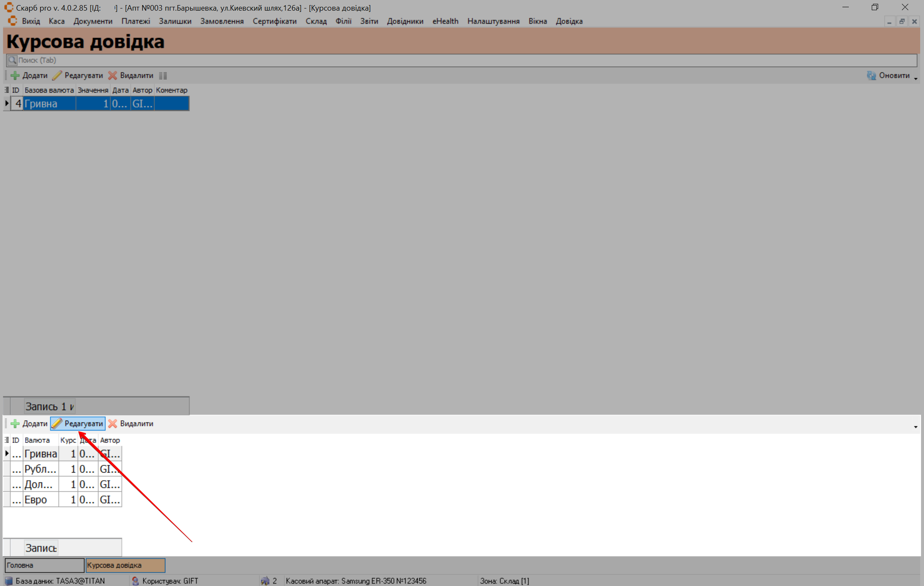Click the red X Видалити icon in lower toolbar

coord(113,424)
